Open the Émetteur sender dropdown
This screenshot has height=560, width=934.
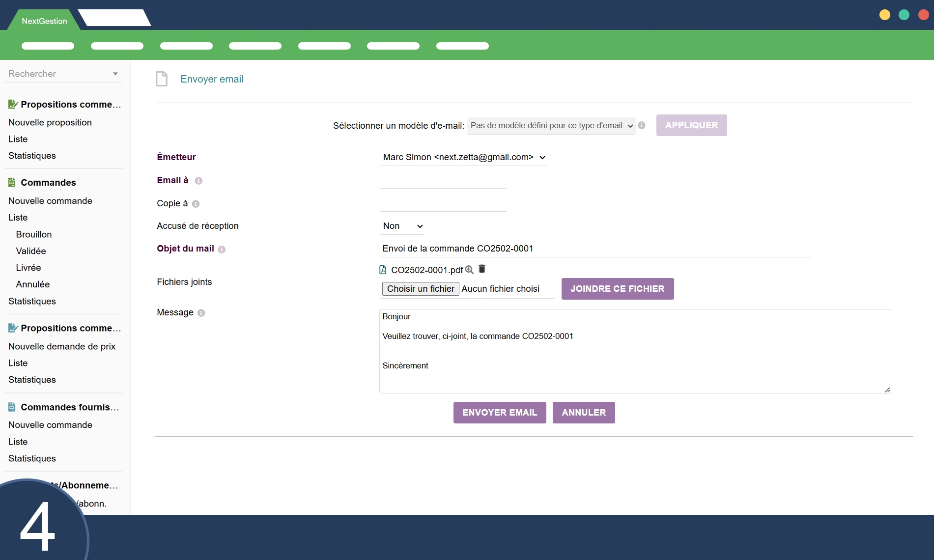[463, 157]
